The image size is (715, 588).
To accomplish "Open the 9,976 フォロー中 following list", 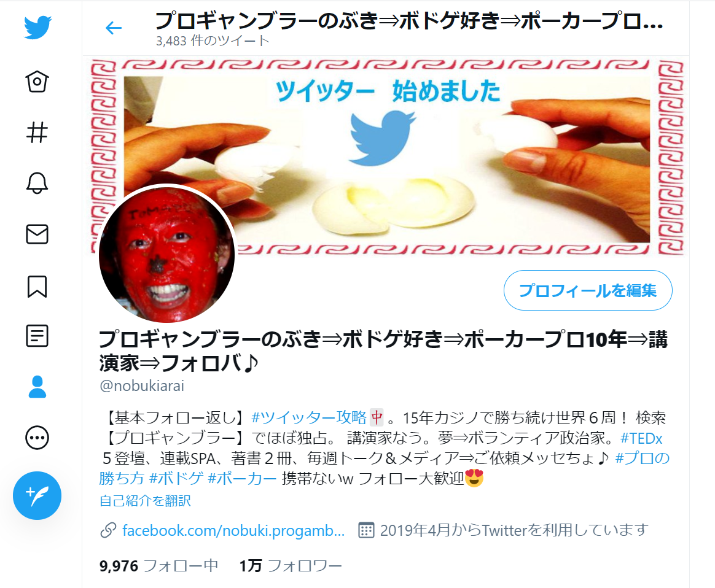I will [x=158, y=566].
